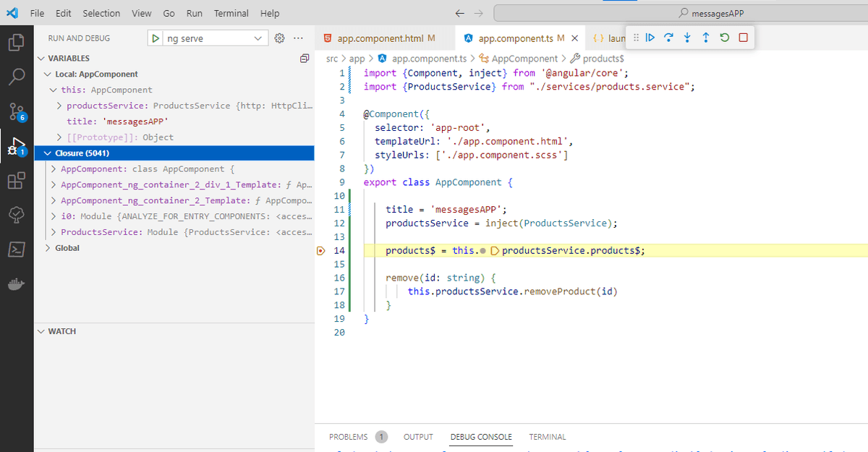Click the Step Out arrow icon

[x=706, y=38]
